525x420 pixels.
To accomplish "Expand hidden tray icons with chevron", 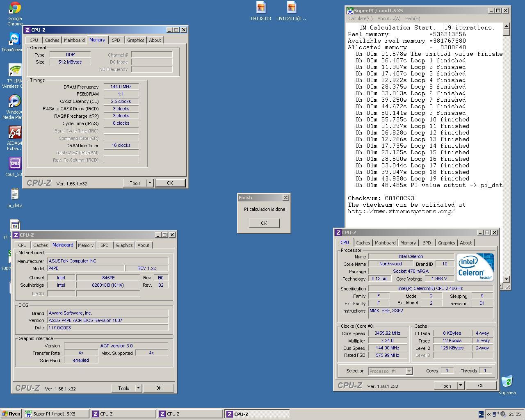I will (x=488, y=414).
